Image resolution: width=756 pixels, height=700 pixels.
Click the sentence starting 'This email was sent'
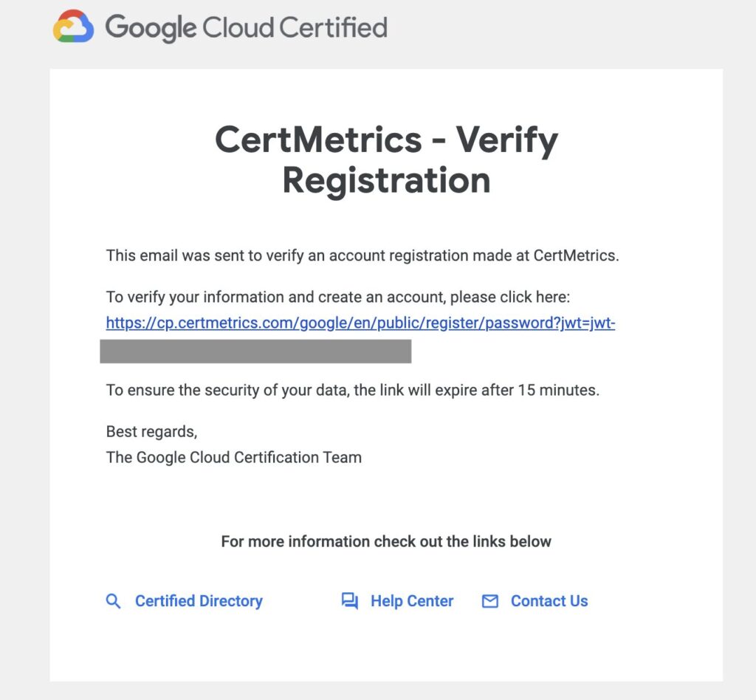pos(362,255)
